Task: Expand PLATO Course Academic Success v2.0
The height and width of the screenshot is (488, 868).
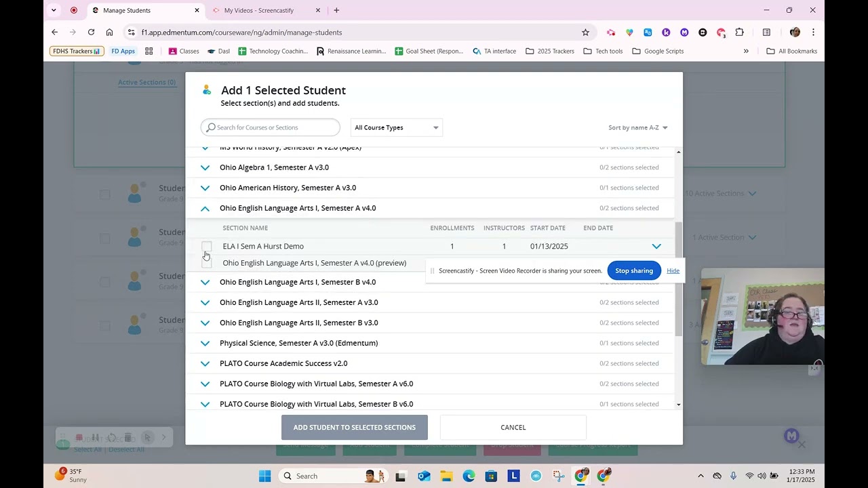Action: click(x=205, y=363)
